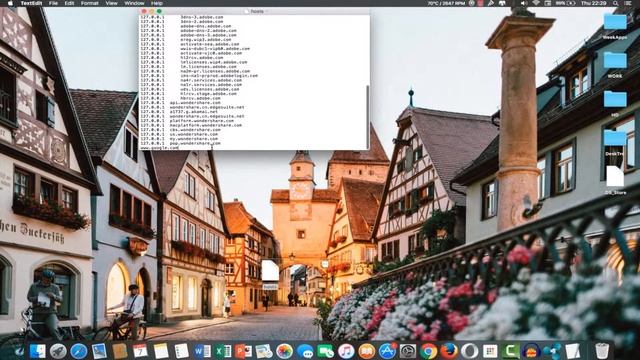
Task: Open Notification Center icon
Action: coord(628,3)
